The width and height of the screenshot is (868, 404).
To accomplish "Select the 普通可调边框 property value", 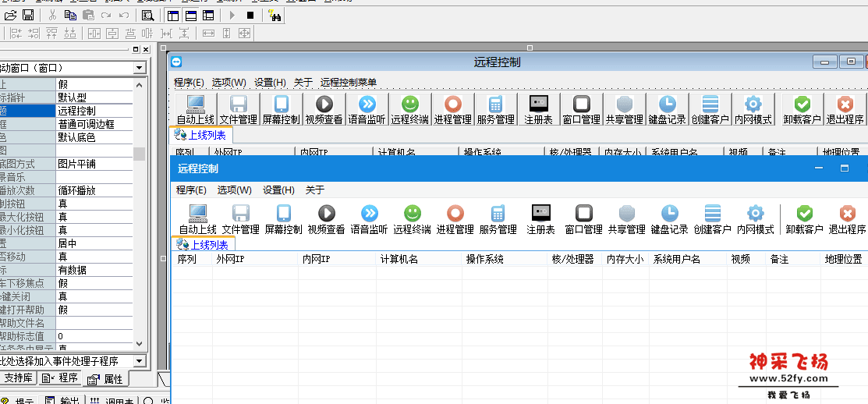I will (94, 124).
